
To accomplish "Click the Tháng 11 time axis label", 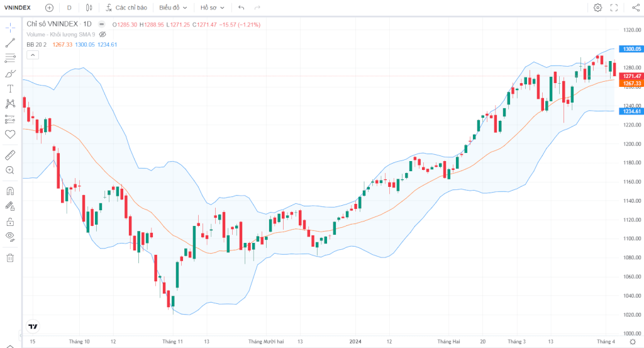I will tap(172, 342).
